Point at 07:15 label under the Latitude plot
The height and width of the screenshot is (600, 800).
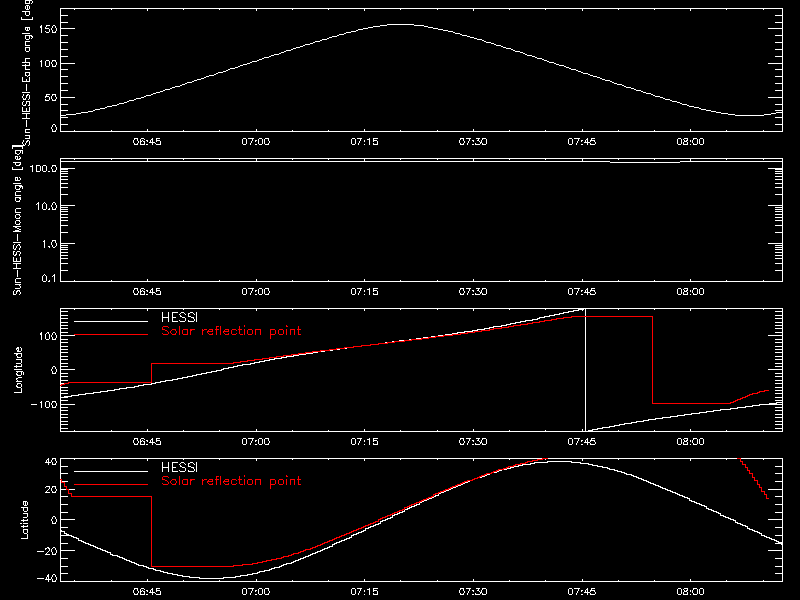click(364, 591)
